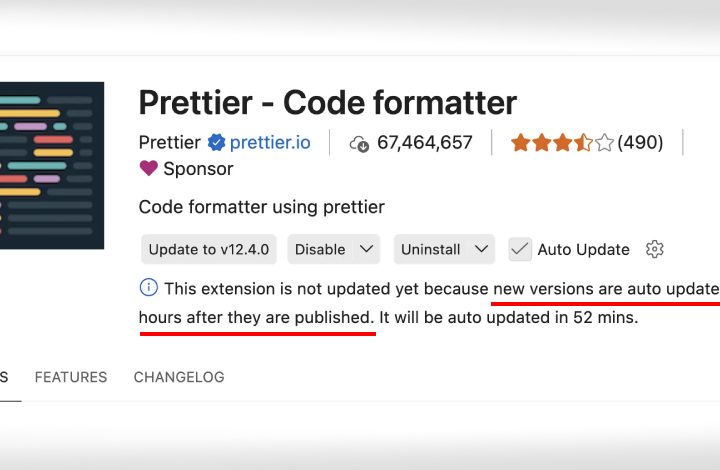Click the star rating icons
This screenshot has width=720, height=470.
[562, 143]
